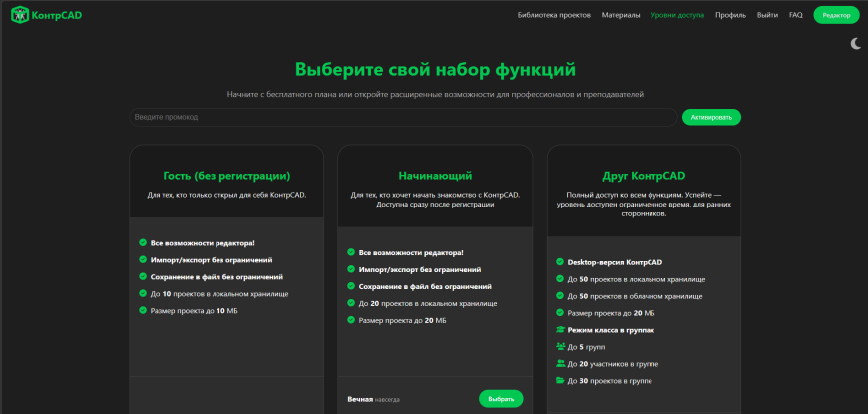This screenshot has width=868, height=414.
Task: Click graduation cap icon beside Режим класса
Action: click(x=560, y=330)
